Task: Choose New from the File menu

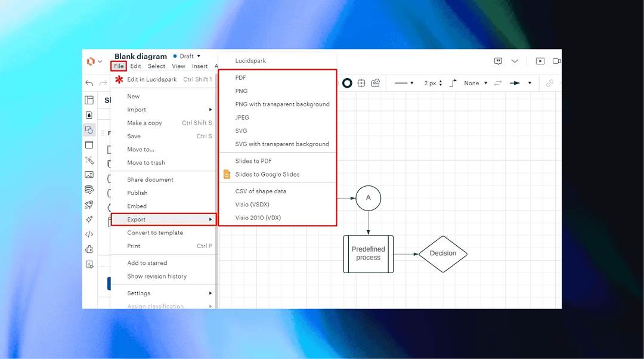Action: pyautogui.click(x=164, y=97)
